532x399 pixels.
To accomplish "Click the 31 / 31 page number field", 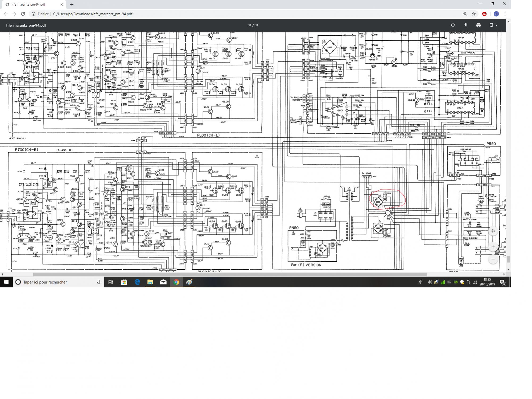I will [253, 25].
